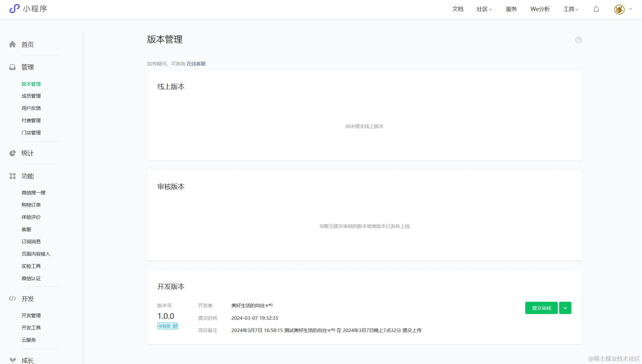Open the notification bell icon
The height and width of the screenshot is (364, 642).
pyautogui.click(x=596, y=9)
